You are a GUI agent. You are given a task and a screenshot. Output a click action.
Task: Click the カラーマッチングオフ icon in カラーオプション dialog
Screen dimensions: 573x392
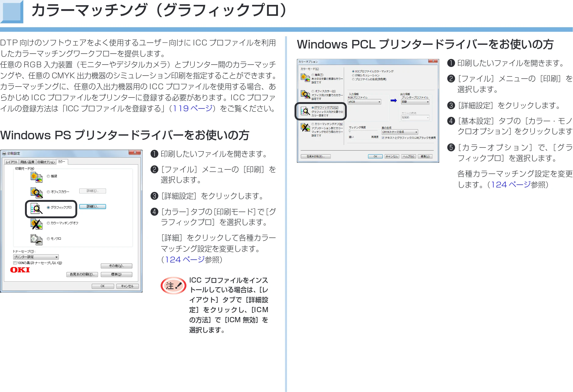coord(305,127)
